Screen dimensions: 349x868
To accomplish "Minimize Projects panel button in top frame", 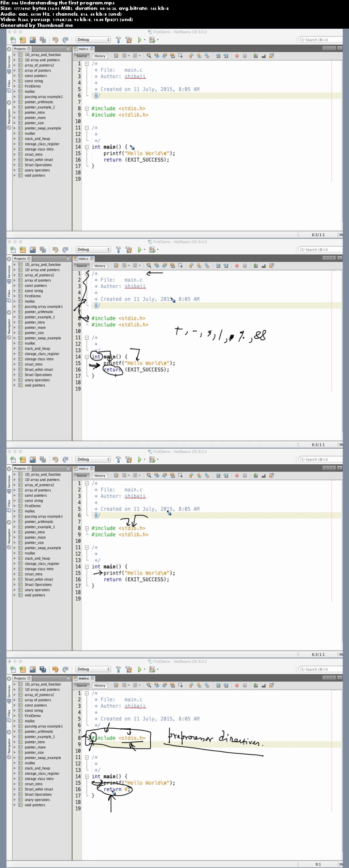I will pos(68,49).
